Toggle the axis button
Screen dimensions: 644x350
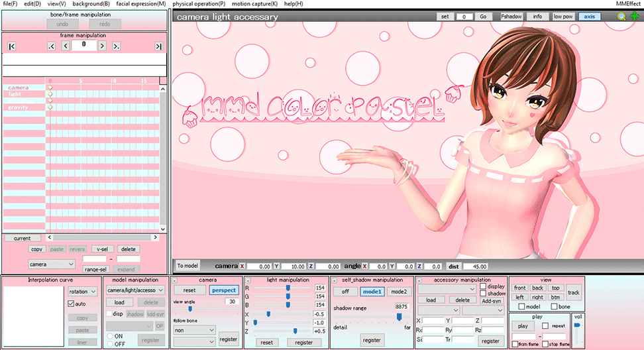pos(590,17)
